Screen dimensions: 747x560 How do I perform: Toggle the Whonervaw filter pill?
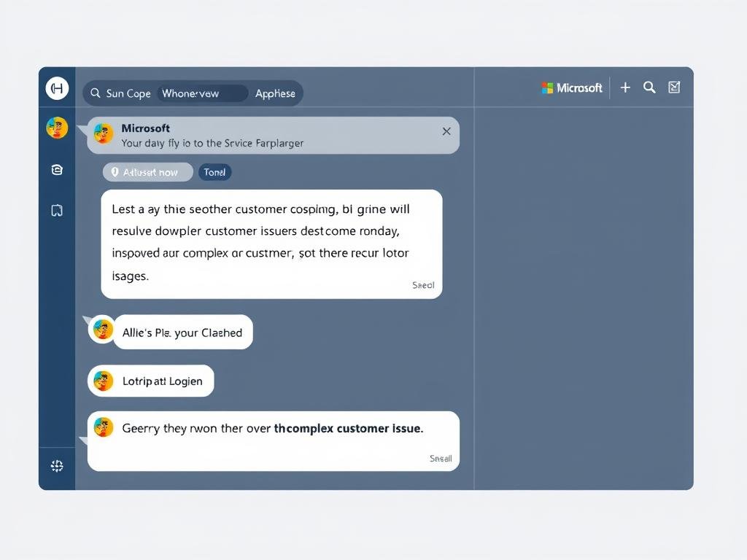point(203,93)
